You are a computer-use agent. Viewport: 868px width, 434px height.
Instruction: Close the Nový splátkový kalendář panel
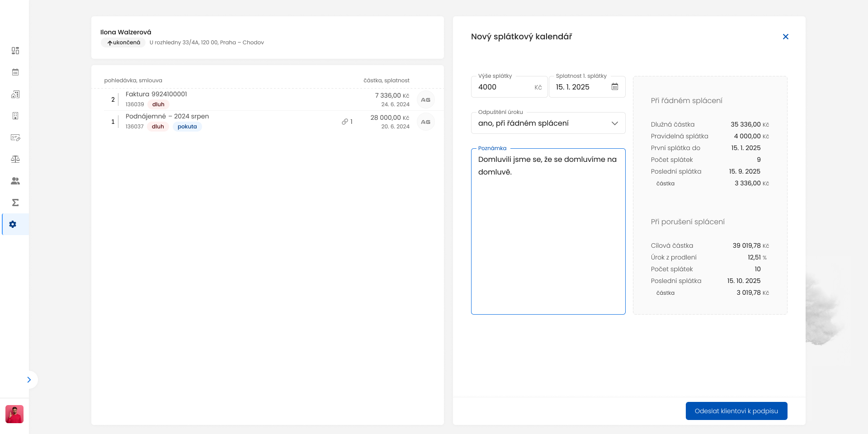point(785,37)
